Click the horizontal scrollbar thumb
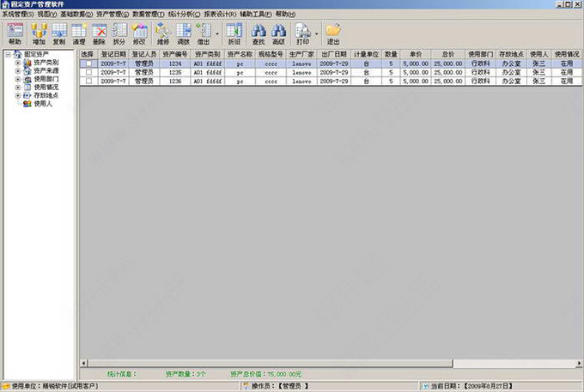Image resolution: width=584 pixels, height=392 pixels. (x=271, y=363)
